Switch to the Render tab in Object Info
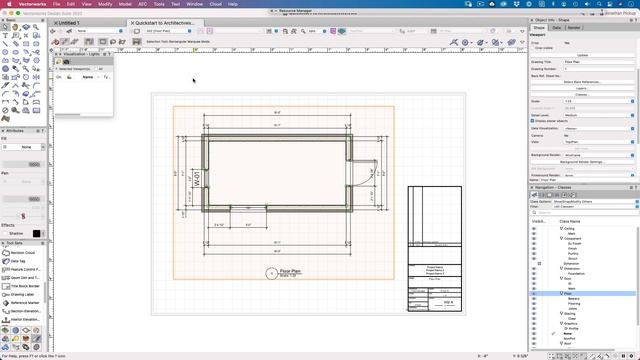Screen dimensions: 640x360 coord(574,28)
